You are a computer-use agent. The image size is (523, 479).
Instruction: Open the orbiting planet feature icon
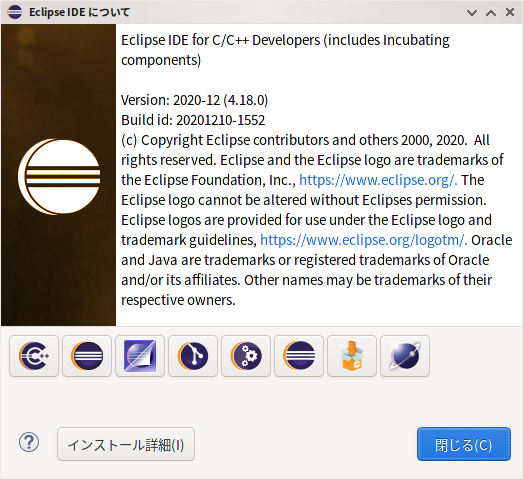(405, 356)
